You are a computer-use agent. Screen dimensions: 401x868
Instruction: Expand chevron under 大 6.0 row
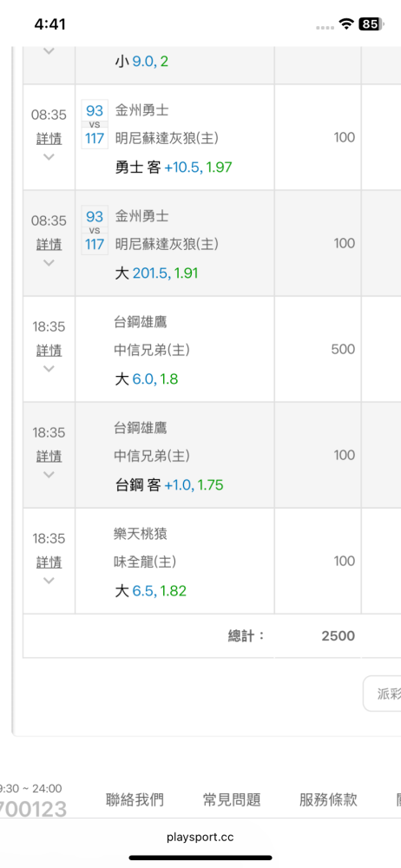pos(49,369)
